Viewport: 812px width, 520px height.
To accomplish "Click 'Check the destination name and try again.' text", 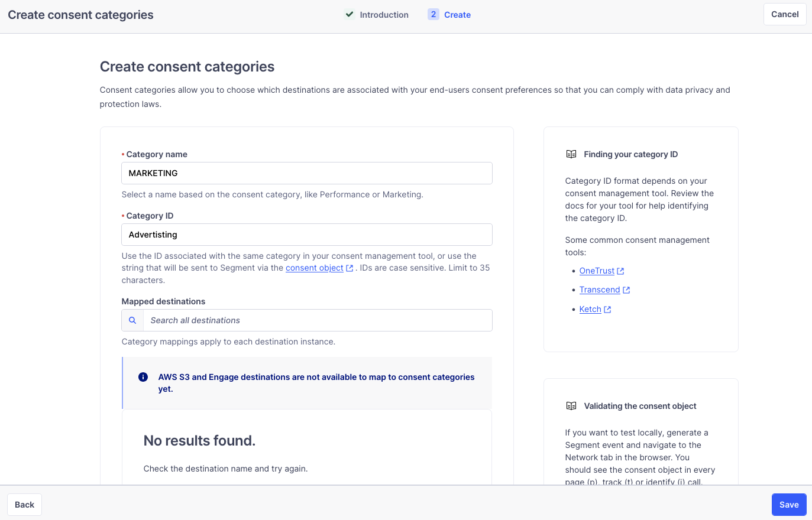I will click(225, 469).
